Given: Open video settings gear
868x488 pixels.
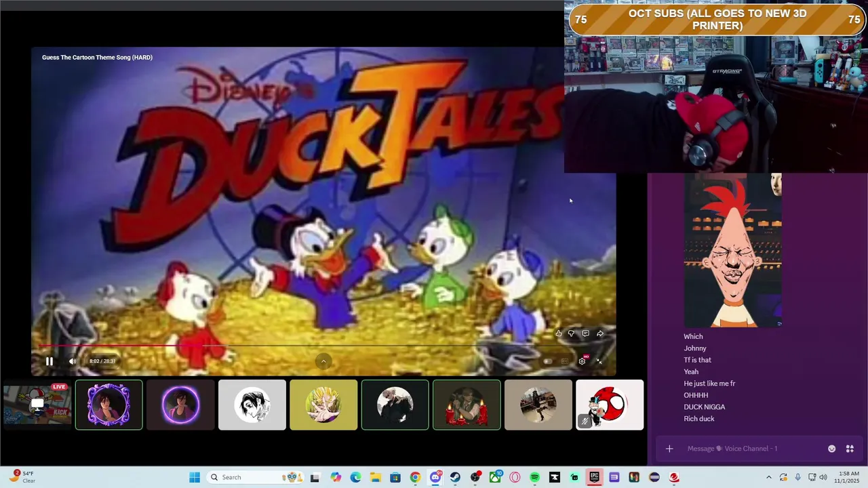Looking at the screenshot, I should [582, 361].
